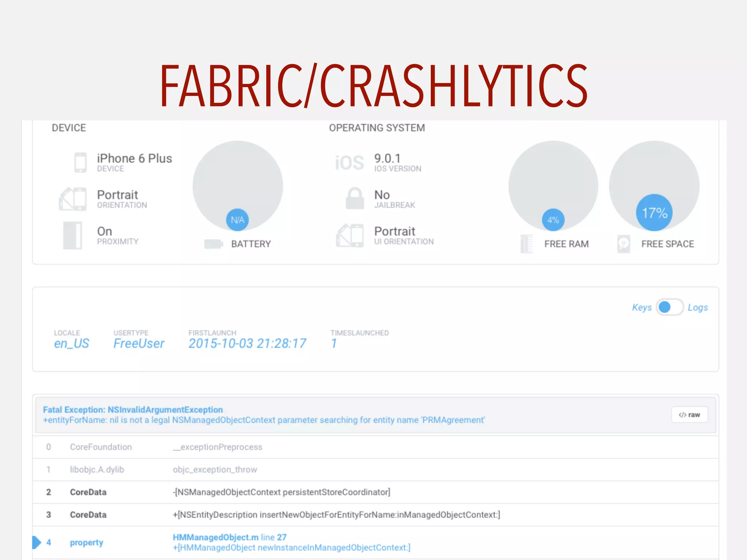This screenshot has height=560, width=747.
Task: Click the __exceptionPreprocess symbol text
Action: (x=217, y=447)
